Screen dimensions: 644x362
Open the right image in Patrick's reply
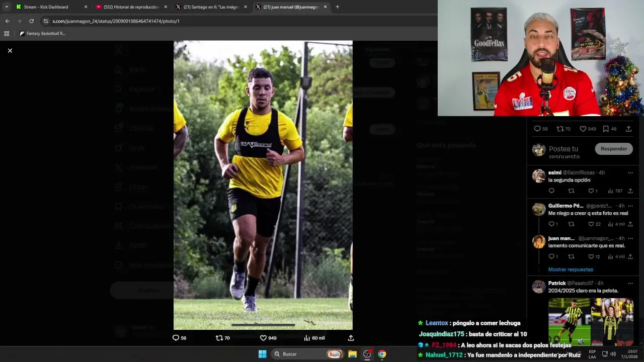[x=612, y=321]
